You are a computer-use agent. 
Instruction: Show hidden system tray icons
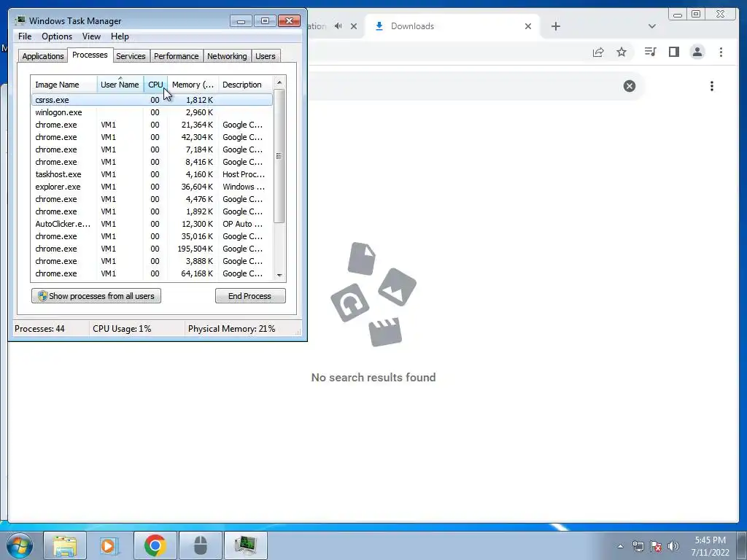(620, 546)
